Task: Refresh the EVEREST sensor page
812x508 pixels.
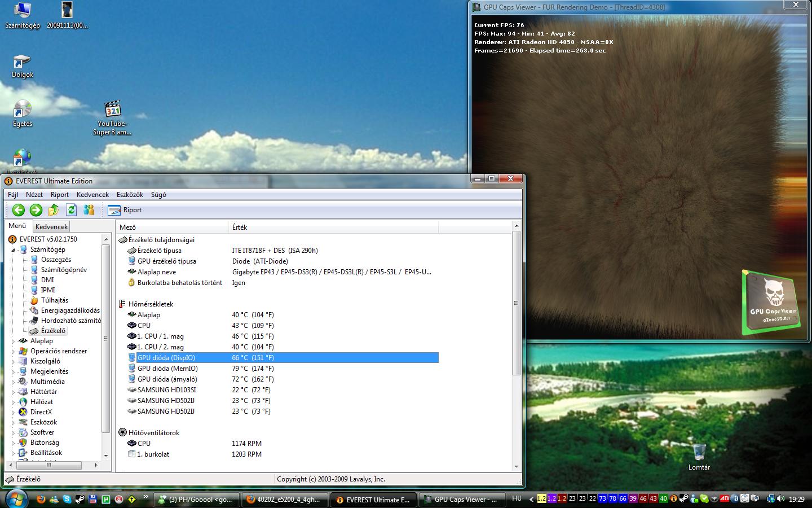Action: (x=71, y=210)
